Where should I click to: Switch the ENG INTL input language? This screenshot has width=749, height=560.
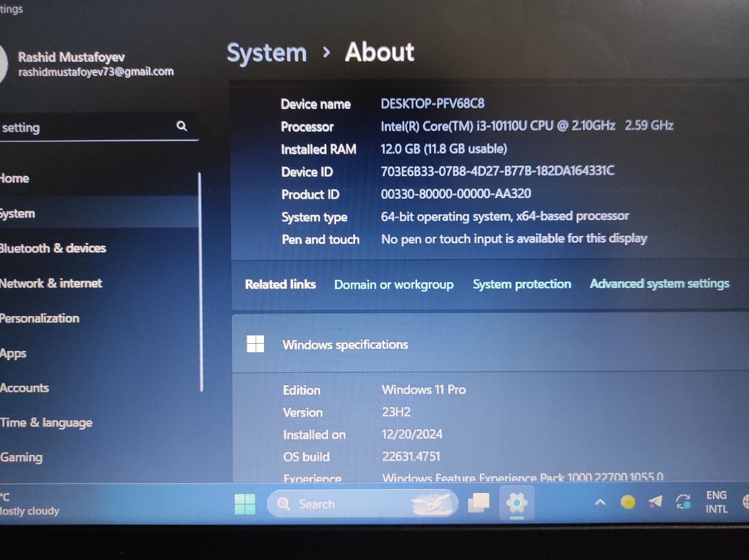tap(717, 502)
